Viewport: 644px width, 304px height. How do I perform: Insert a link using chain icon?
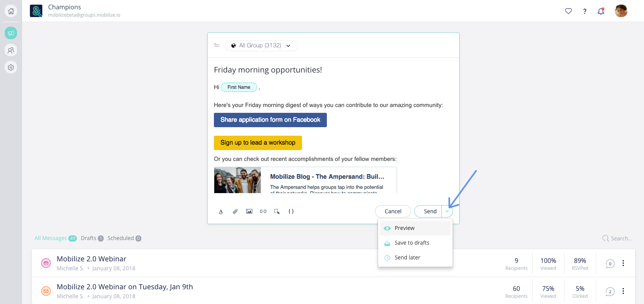[x=263, y=211]
